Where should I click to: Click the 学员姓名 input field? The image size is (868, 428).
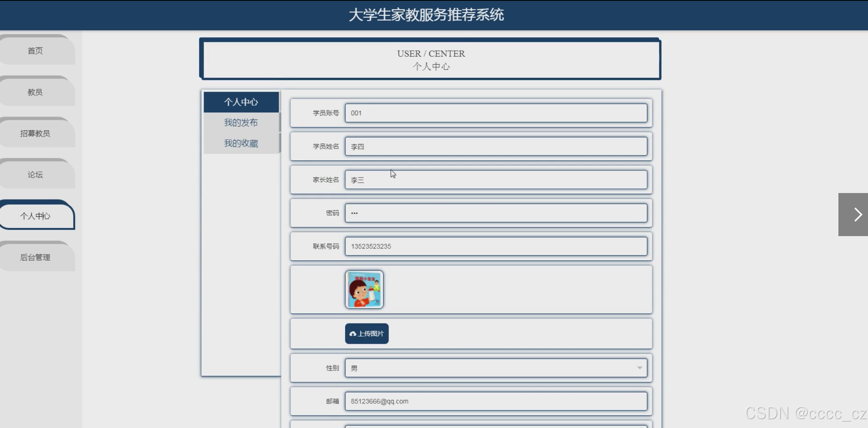pos(496,147)
